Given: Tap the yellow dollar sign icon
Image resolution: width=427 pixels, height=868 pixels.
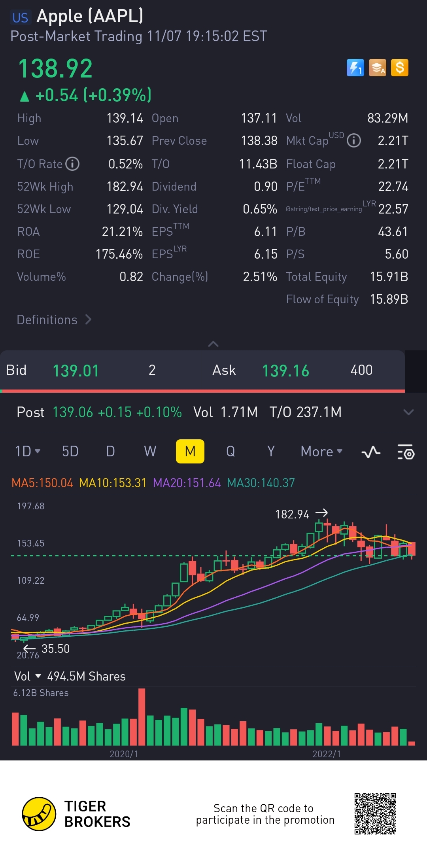Looking at the screenshot, I should pos(400,68).
